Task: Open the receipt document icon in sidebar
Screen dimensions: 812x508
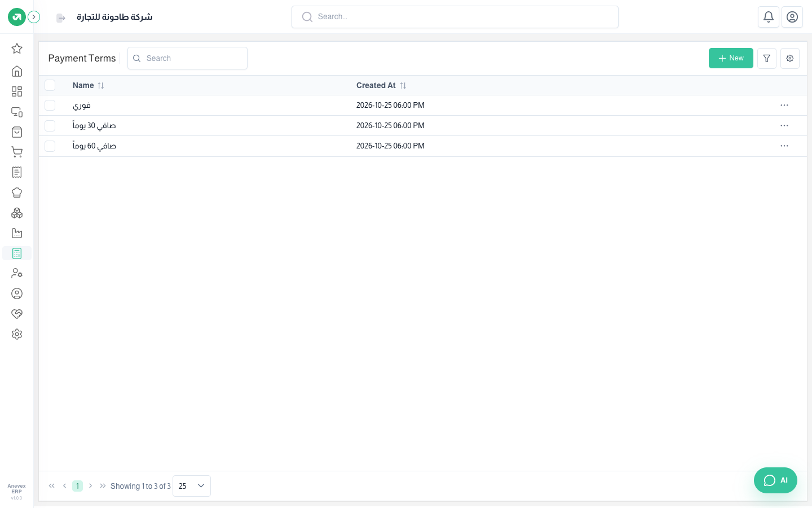Action: (17, 172)
